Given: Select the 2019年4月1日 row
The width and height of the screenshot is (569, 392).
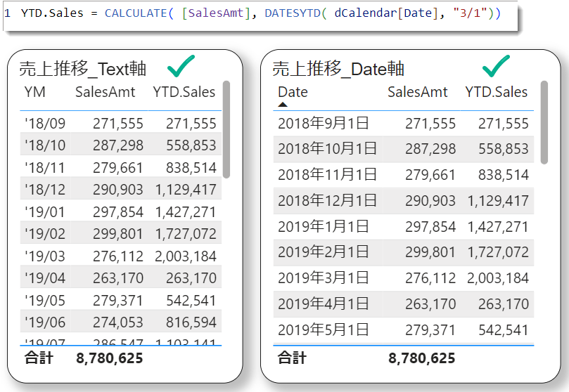Looking at the screenshot, I should pyautogui.click(x=403, y=304).
